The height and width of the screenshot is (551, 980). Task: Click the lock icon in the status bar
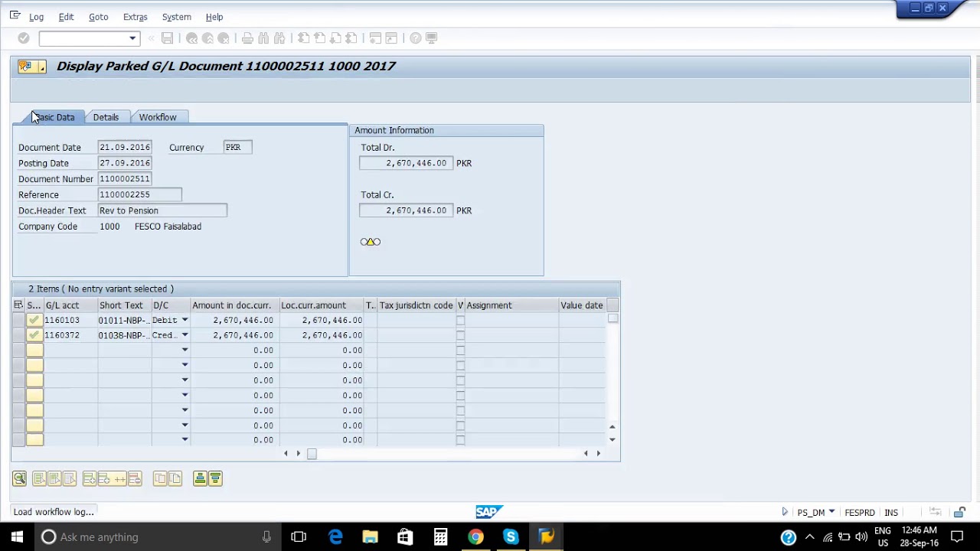click(959, 512)
